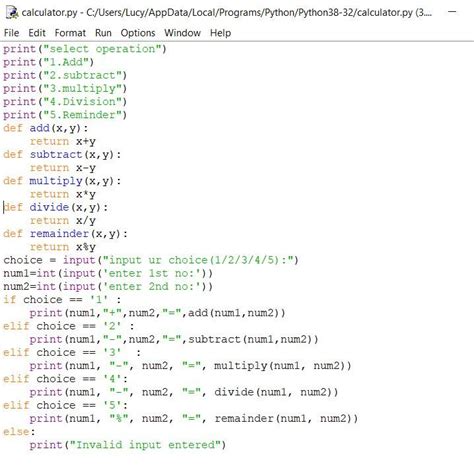Place cursor in choice = input(...) line
Viewport: 474px width, 466px height.
coord(151,260)
